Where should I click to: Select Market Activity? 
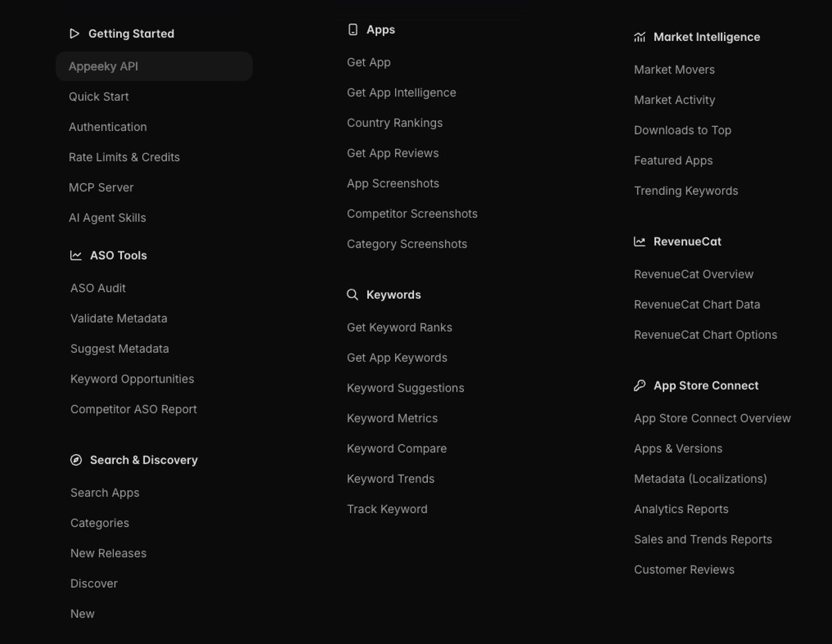pos(674,100)
